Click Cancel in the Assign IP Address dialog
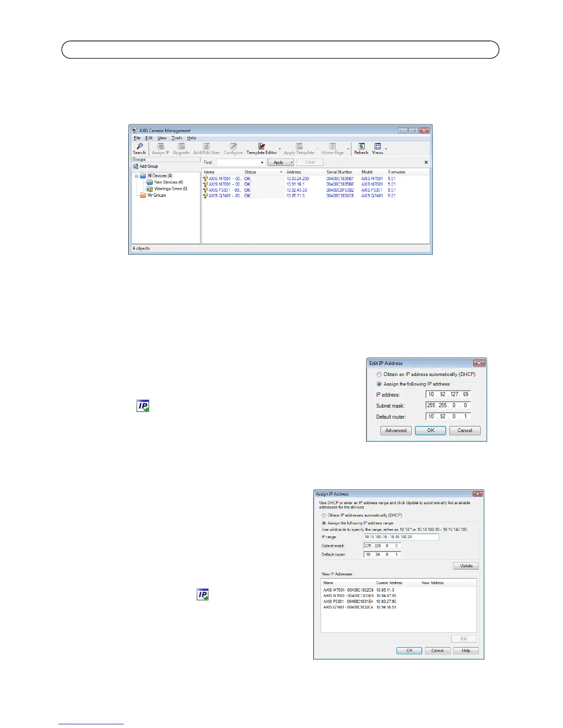Screen dimensions: 563x728 coord(437,650)
